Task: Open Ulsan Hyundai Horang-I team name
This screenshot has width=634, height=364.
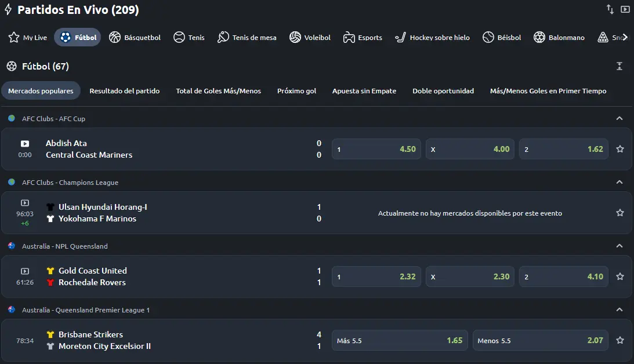Action: click(x=103, y=208)
